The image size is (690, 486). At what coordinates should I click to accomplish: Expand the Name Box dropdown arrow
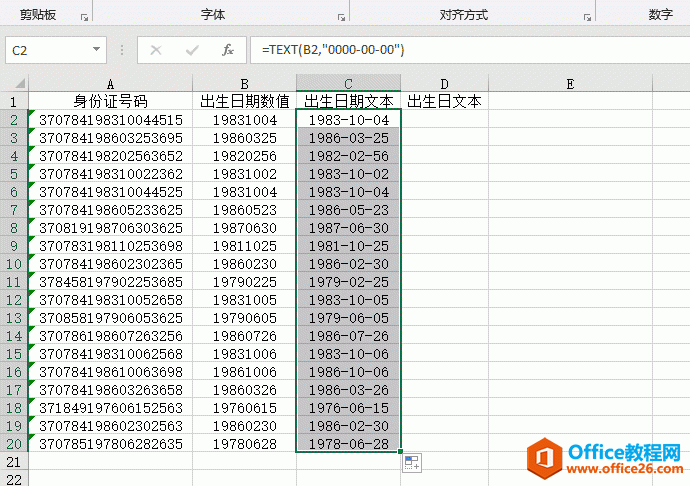point(96,50)
